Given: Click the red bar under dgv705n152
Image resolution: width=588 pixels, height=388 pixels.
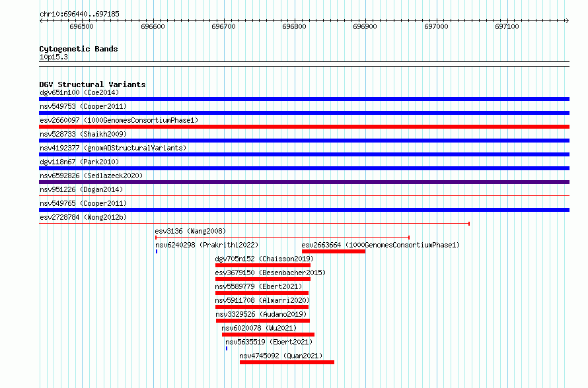Looking at the screenshot, I should tap(263, 265).
